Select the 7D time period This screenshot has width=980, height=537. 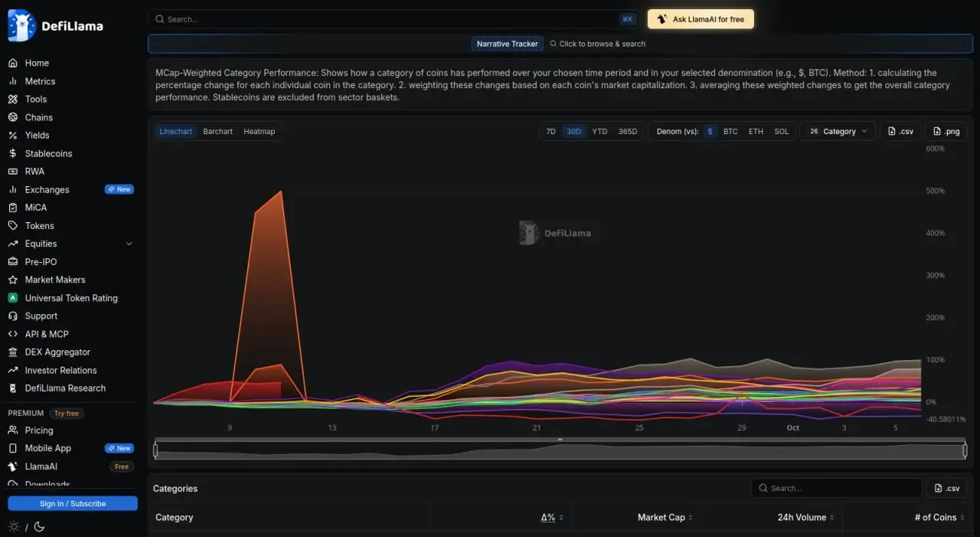pos(550,132)
